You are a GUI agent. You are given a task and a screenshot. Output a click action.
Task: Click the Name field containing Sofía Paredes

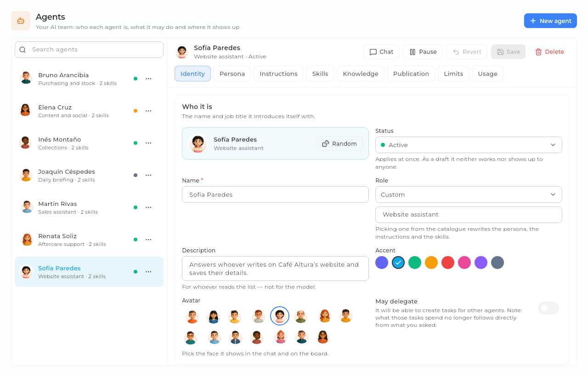pyautogui.click(x=275, y=194)
